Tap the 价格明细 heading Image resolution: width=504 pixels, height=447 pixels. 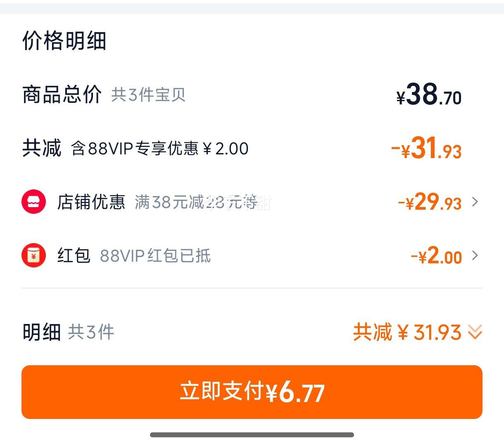click(64, 40)
